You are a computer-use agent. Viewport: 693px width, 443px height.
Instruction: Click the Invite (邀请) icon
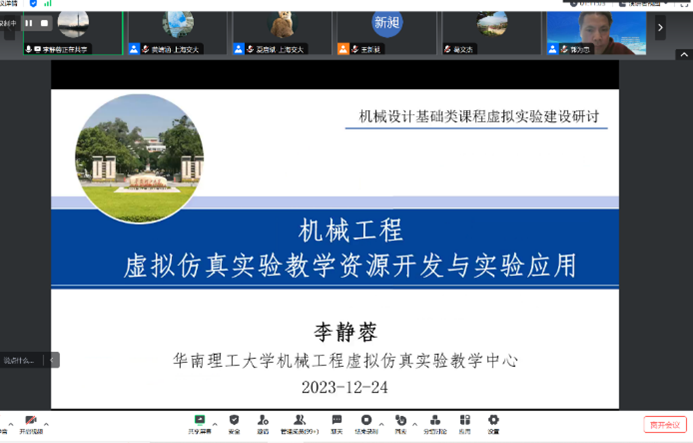click(262, 422)
